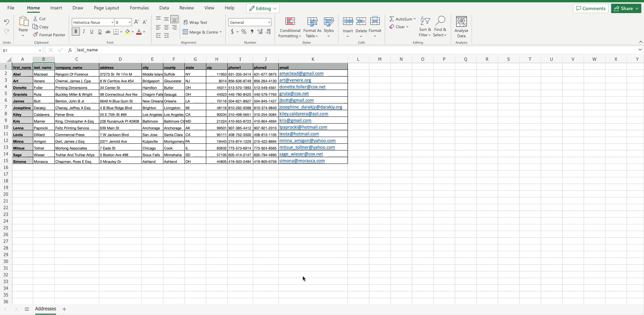The height and width of the screenshot is (315, 644).
Task: Open Conditional Formatting options
Action: pos(290,28)
